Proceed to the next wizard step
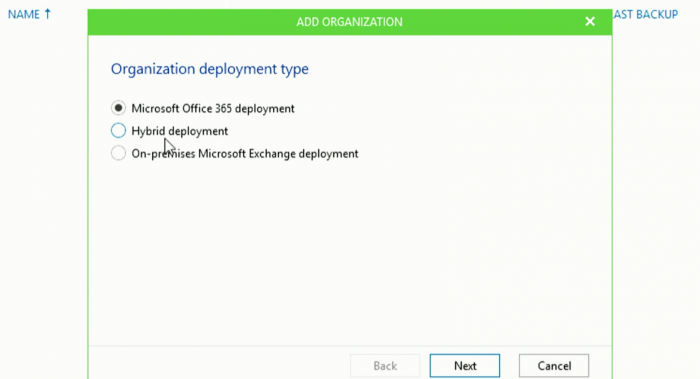 pyautogui.click(x=465, y=366)
